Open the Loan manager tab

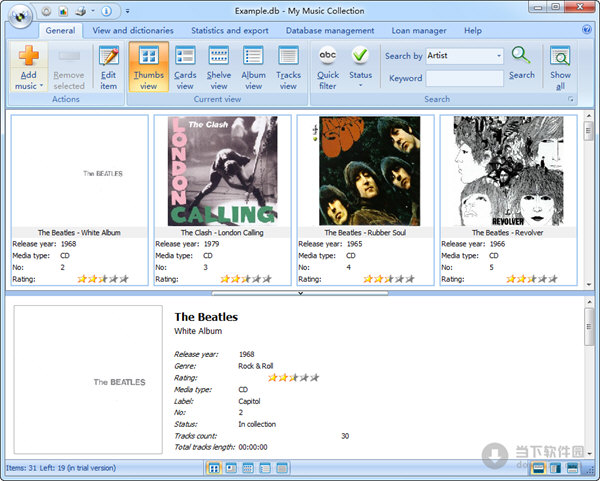point(419,31)
